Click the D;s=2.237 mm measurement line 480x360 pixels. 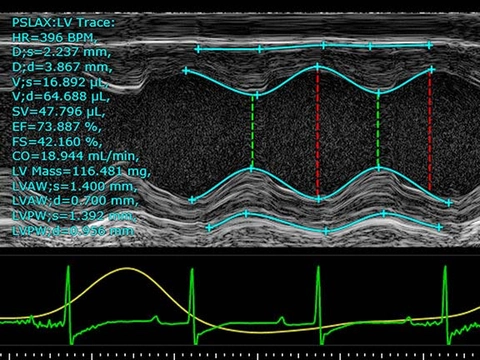(61, 52)
